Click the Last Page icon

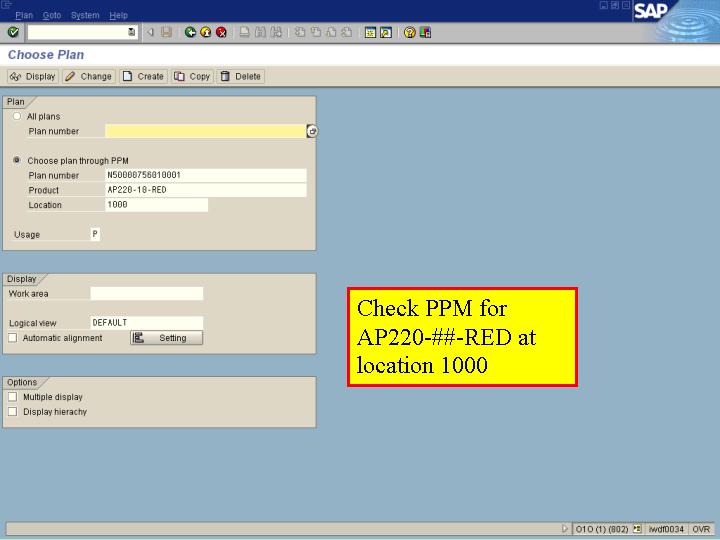tap(347, 32)
